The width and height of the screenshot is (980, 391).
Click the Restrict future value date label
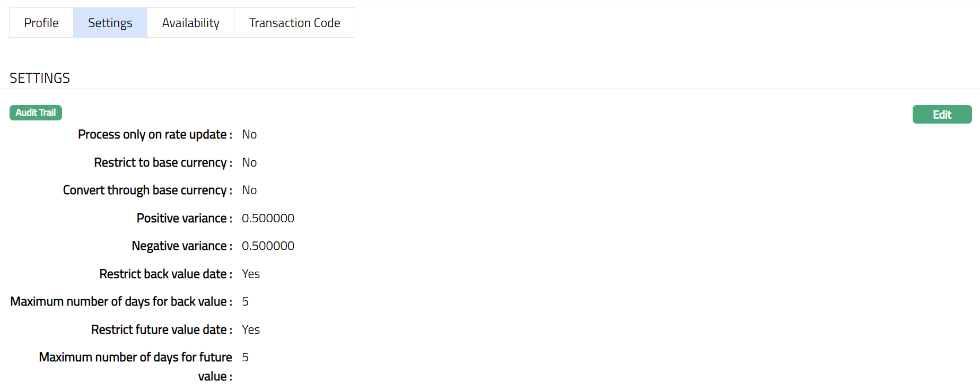162,329
